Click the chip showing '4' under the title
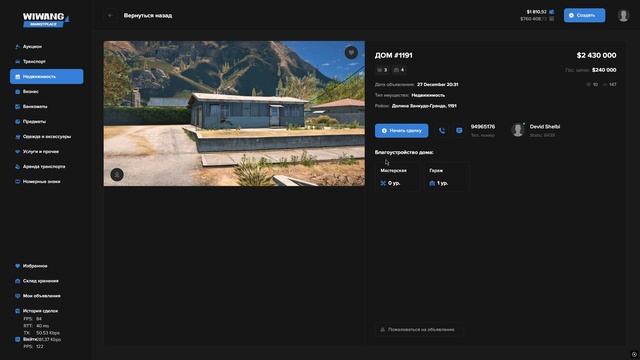The width and height of the screenshot is (640, 360). click(x=399, y=70)
